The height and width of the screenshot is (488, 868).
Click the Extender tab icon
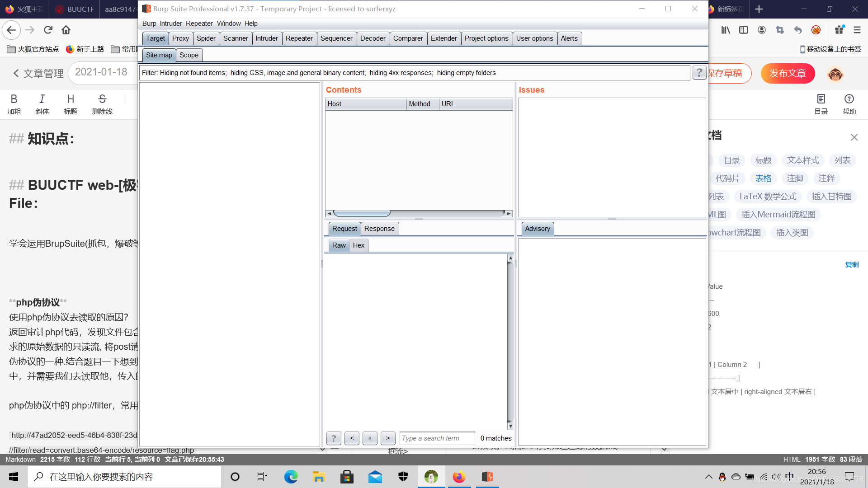443,38
